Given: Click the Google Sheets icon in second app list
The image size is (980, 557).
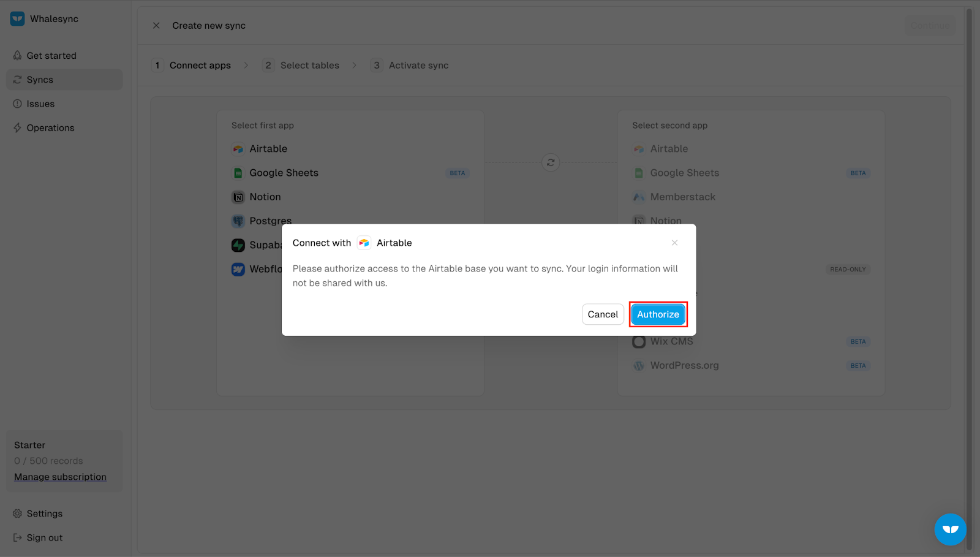Looking at the screenshot, I should click(x=639, y=173).
